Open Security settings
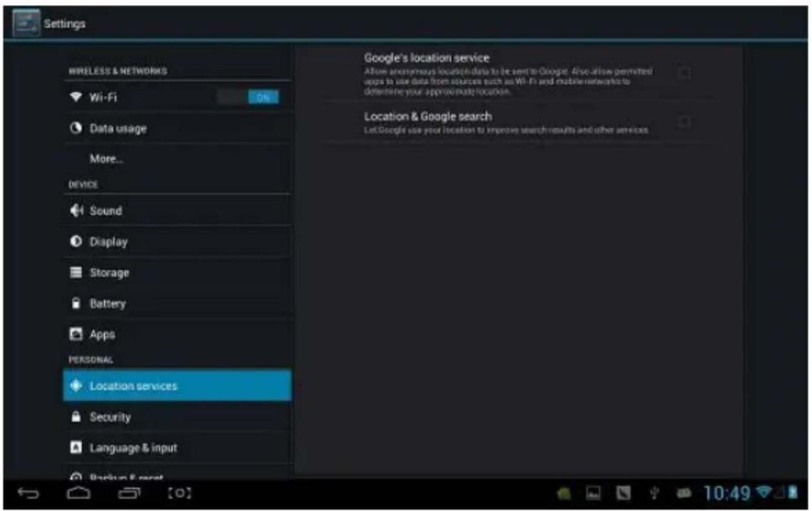 (x=177, y=417)
